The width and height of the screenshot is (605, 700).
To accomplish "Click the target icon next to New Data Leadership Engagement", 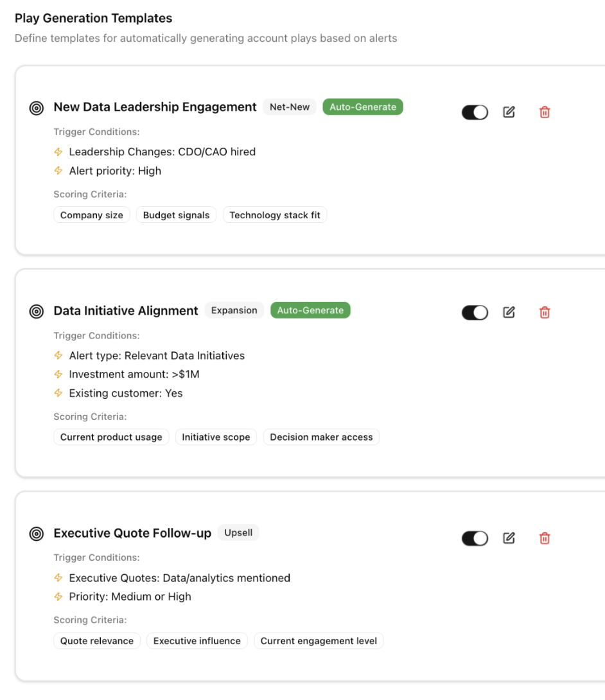I will 35,108.
